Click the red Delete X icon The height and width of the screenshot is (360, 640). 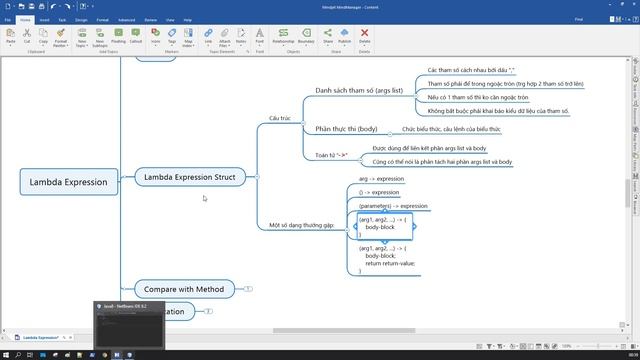[364, 33]
